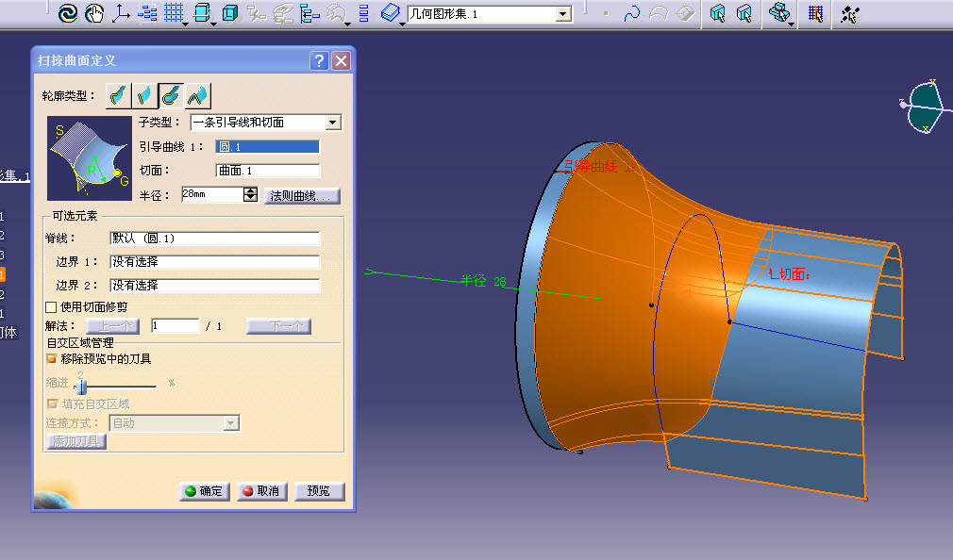This screenshot has width=953, height=560.
Task: Click the 半径 28mm input field
Action: pos(212,194)
